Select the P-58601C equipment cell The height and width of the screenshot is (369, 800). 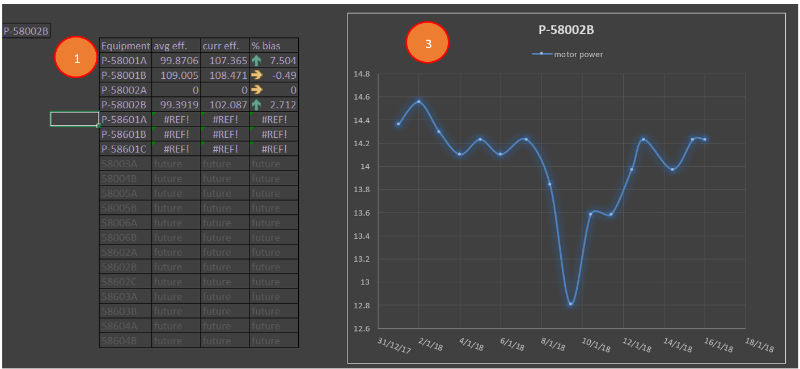pyautogui.click(x=126, y=149)
